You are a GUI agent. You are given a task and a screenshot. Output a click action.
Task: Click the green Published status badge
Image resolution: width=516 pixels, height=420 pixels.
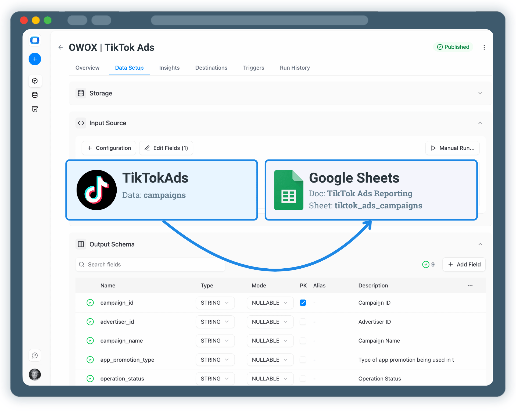[x=453, y=47]
